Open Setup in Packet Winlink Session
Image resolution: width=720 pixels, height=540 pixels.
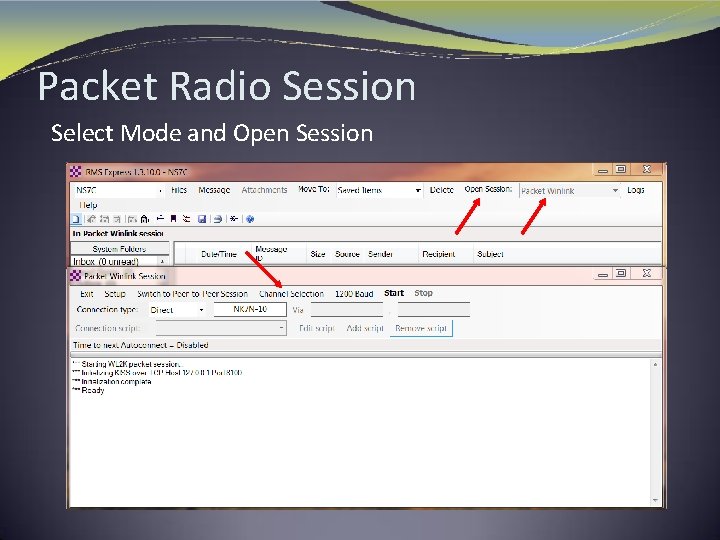point(115,294)
